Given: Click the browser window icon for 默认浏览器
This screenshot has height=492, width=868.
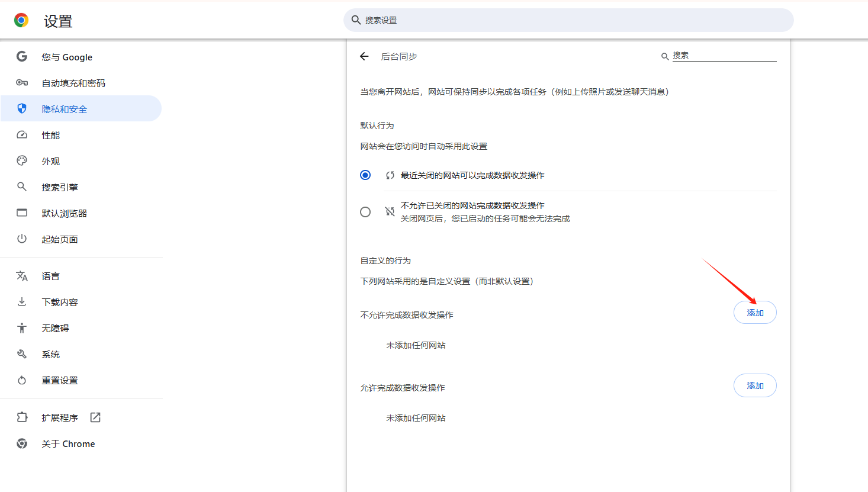Looking at the screenshot, I should (x=22, y=213).
